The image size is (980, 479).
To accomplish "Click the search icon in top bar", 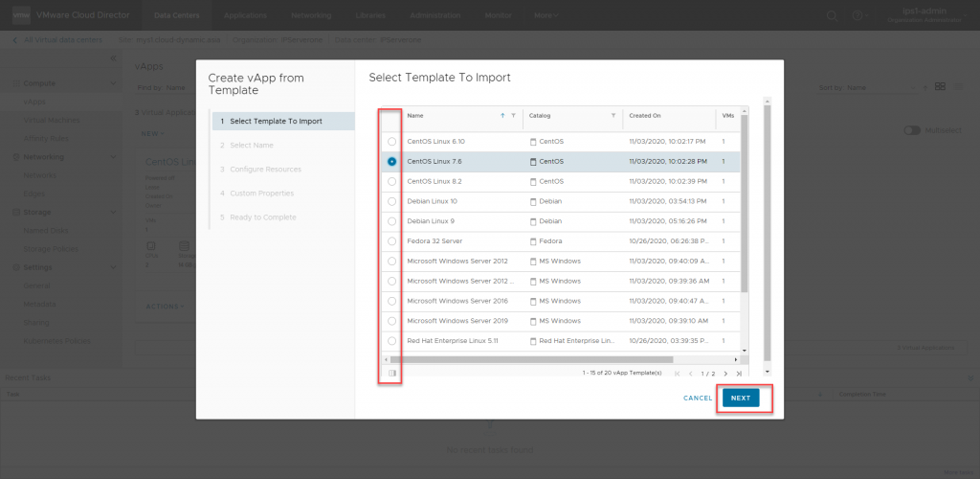I will pyautogui.click(x=832, y=15).
